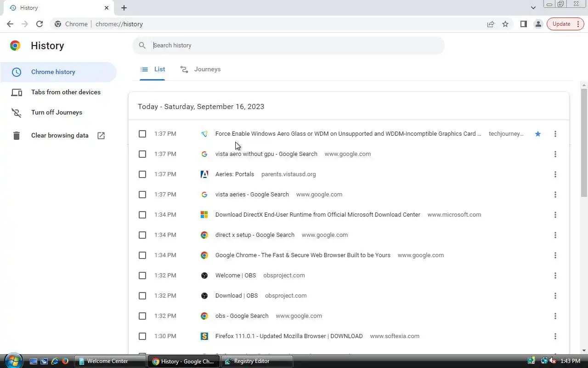Open the share page icon in address bar
588x368 pixels.
(x=491, y=24)
